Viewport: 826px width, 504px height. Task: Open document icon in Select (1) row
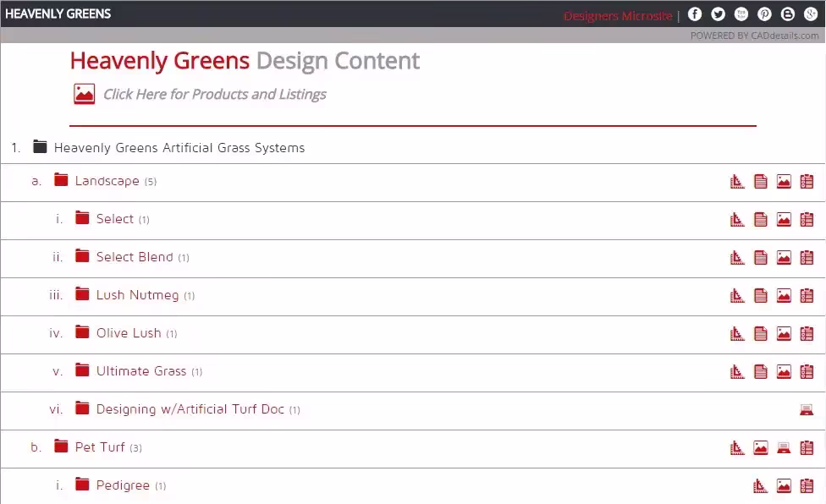760,219
